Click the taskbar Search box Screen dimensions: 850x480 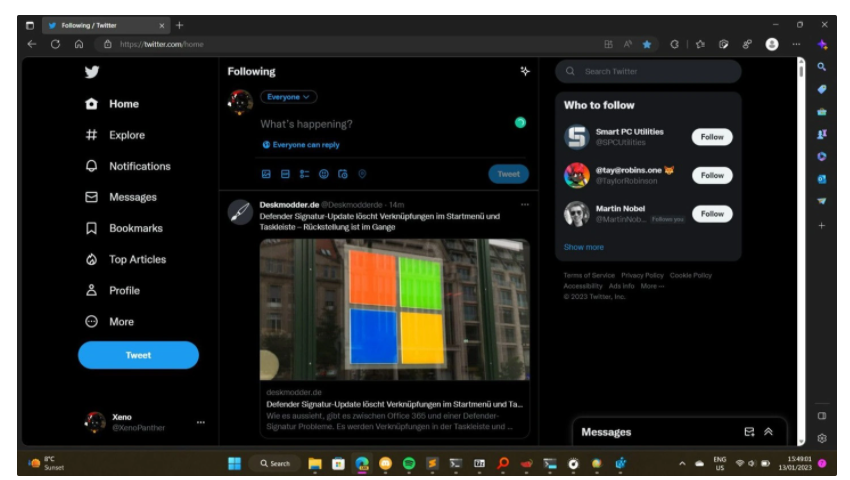pyautogui.click(x=274, y=463)
